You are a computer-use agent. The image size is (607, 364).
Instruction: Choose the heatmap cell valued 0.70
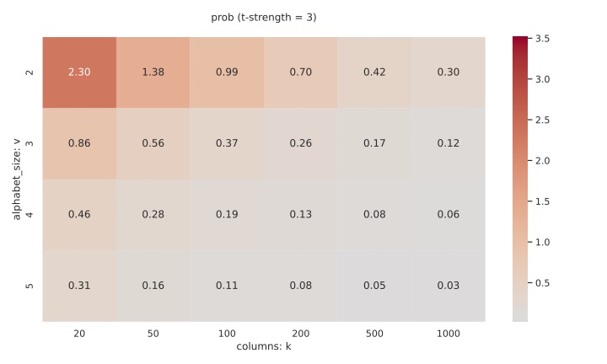(x=300, y=72)
